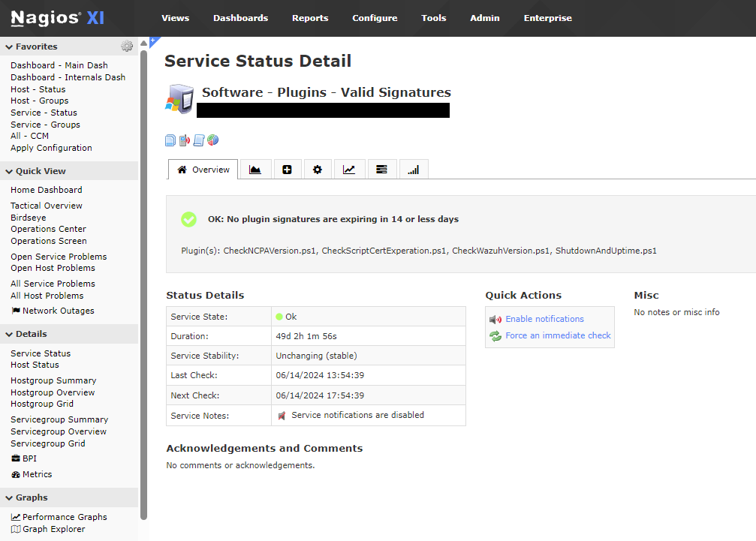Image resolution: width=756 pixels, height=541 pixels.
Task: Open All Service Problems
Action: (x=53, y=284)
